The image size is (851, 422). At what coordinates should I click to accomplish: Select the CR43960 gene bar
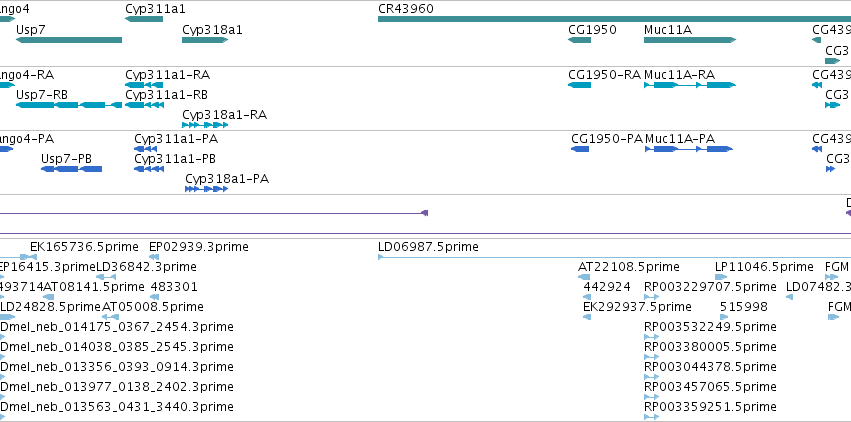[614, 19]
